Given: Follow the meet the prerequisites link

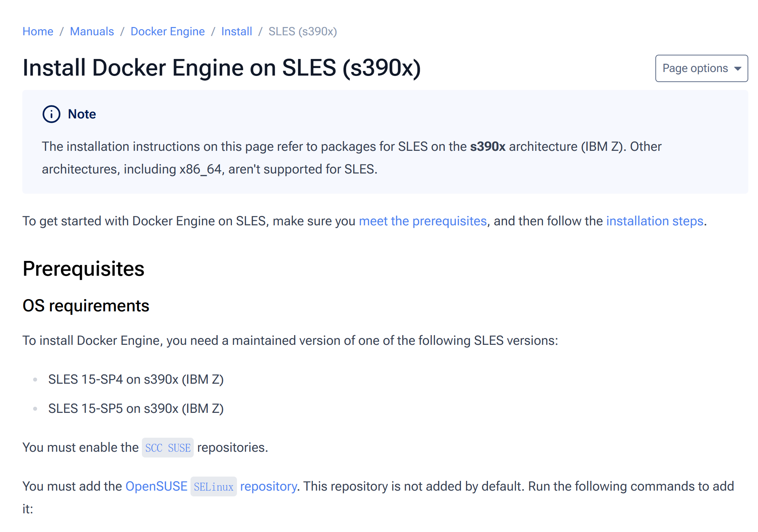Looking at the screenshot, I should (x=423, y=221).
